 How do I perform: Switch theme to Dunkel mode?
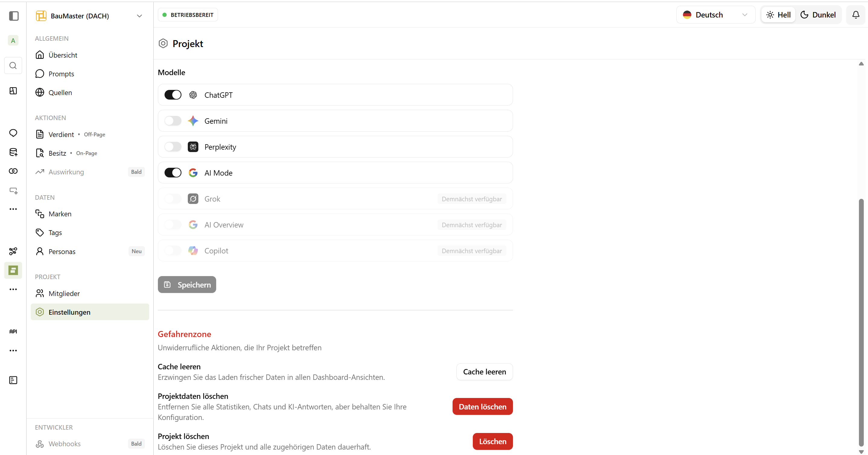pyautogui.click(x=818, y=14)
